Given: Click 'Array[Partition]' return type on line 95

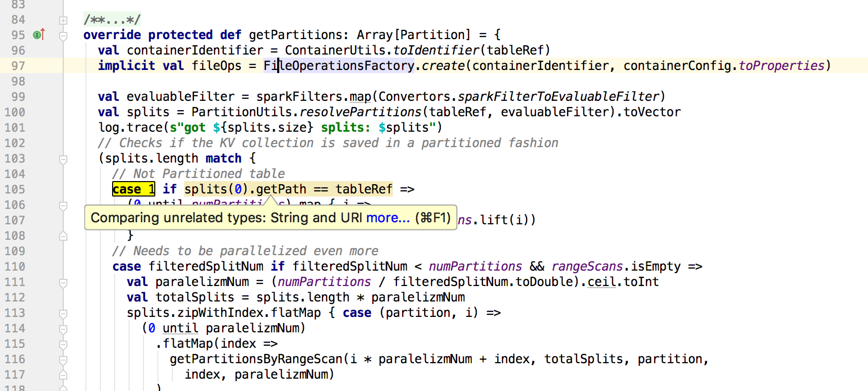Looking at the screenshot, I should [414, 35].
